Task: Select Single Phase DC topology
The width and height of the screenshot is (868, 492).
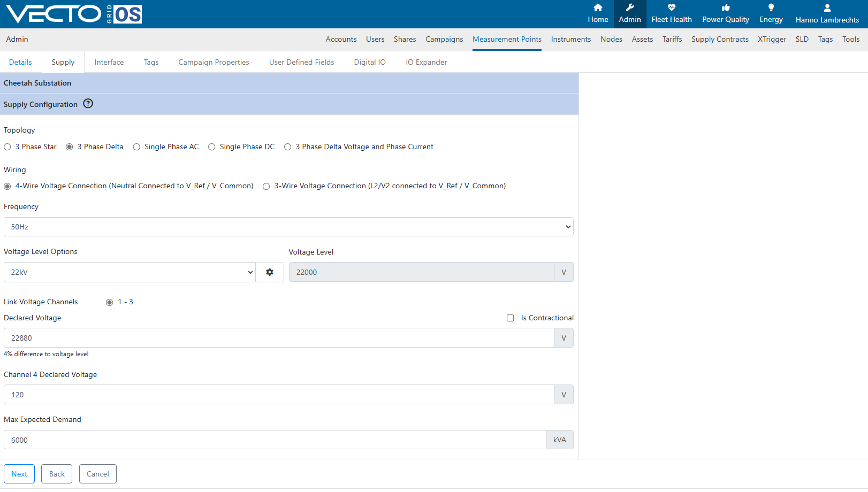Action: click(x=212, y=147)
